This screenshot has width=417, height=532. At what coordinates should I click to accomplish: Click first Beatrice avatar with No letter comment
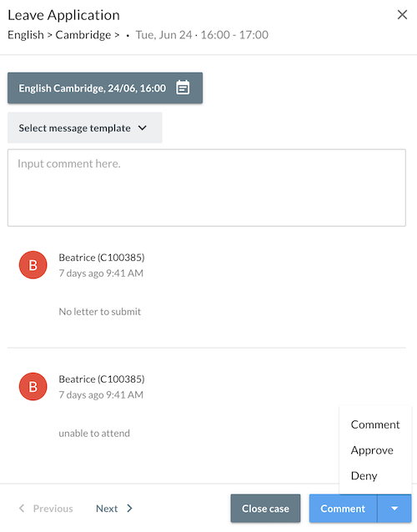click(x=33, y=265)
